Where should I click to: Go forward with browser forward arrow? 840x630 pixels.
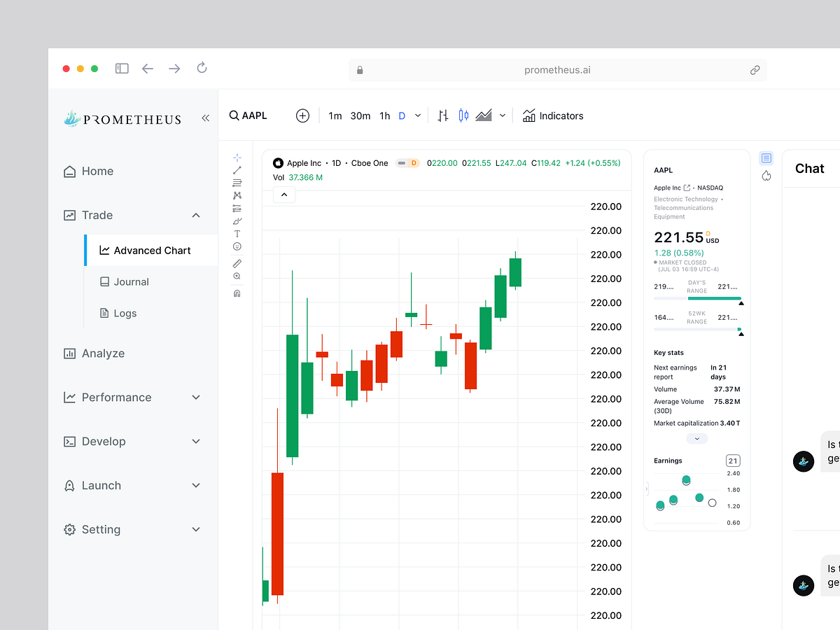pos(174,69)
